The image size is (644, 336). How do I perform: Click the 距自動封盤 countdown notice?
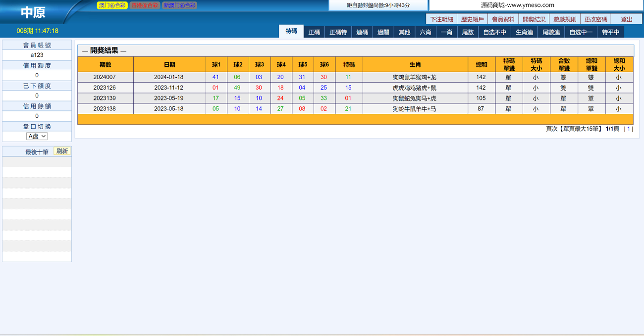point(378,5)
